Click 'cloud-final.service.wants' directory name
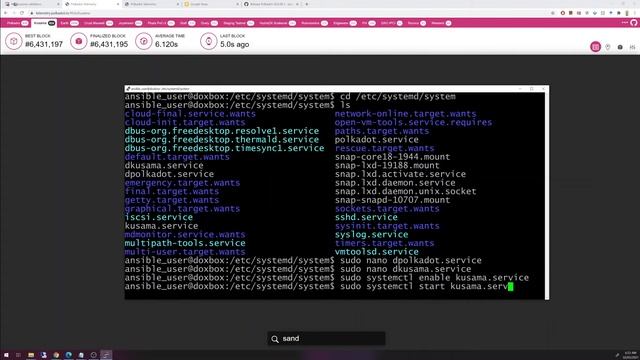Viewport: 640px width, 360px height. tap(190, 114)
